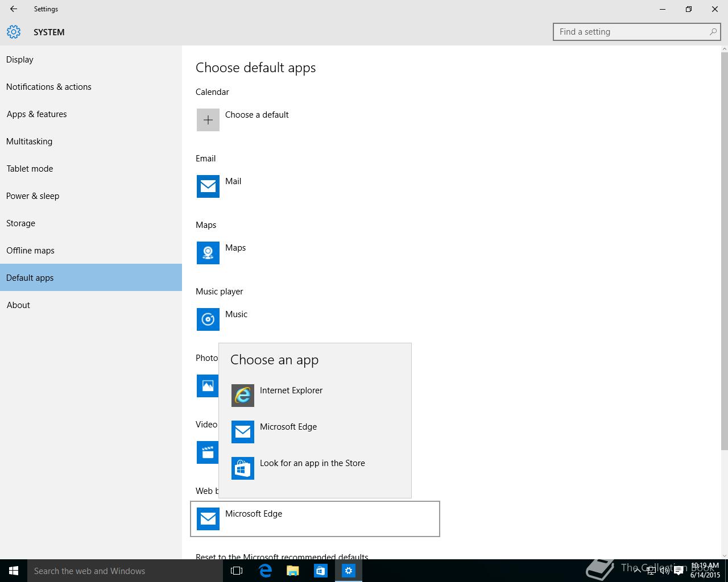This screenshot has width=728, height=582.
Task: Select Apps & features in sidebar
Action: [x=91, y=114]
